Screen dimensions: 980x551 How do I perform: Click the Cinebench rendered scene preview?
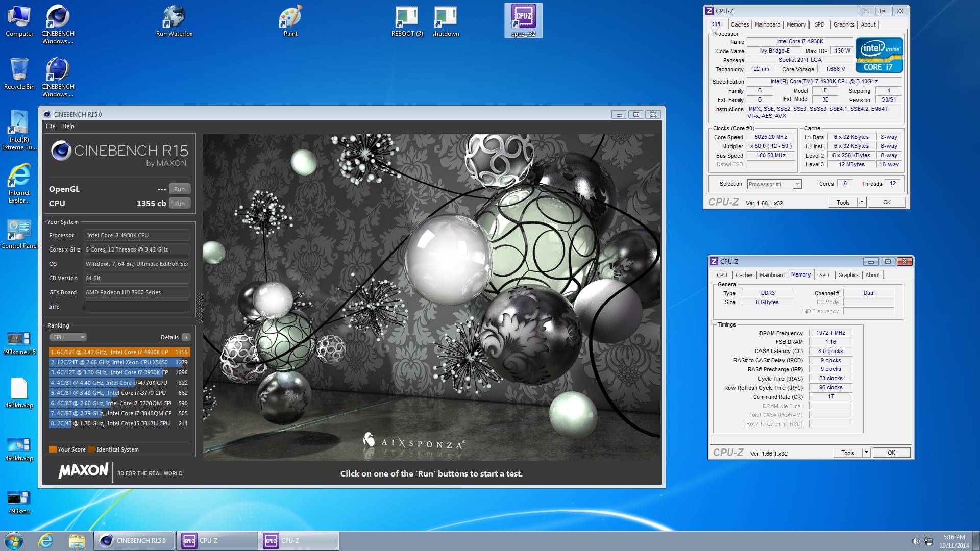(x=432, y=297)
